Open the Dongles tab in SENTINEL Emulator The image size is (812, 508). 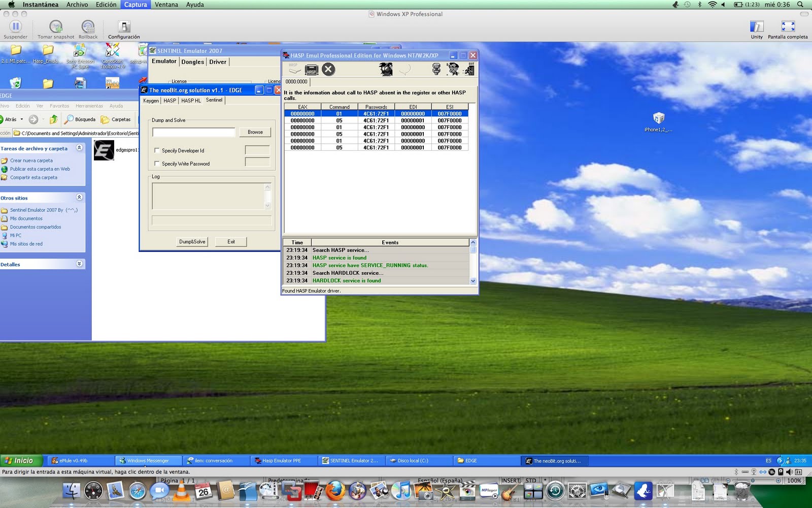tap(193, 62)
